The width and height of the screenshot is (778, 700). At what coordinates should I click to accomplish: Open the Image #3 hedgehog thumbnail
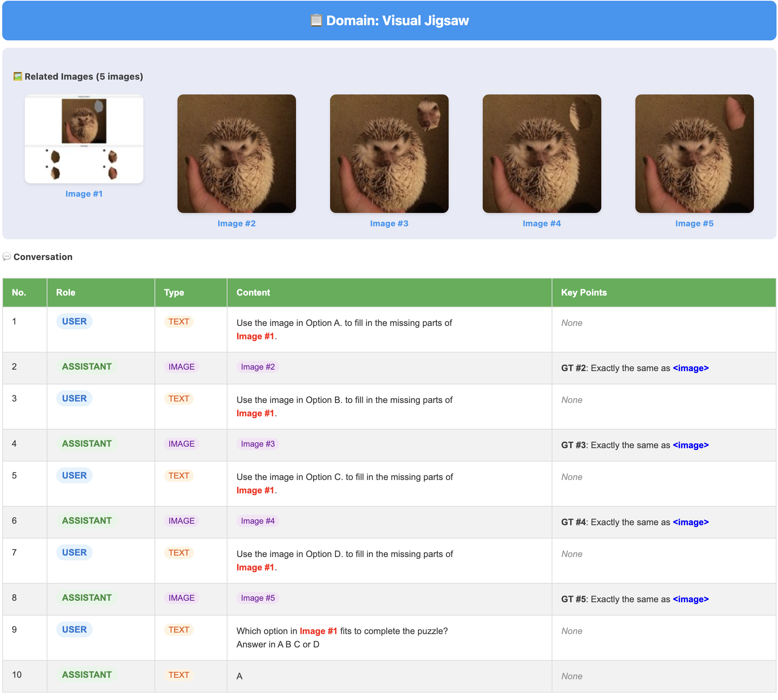(x=389, y=153)
